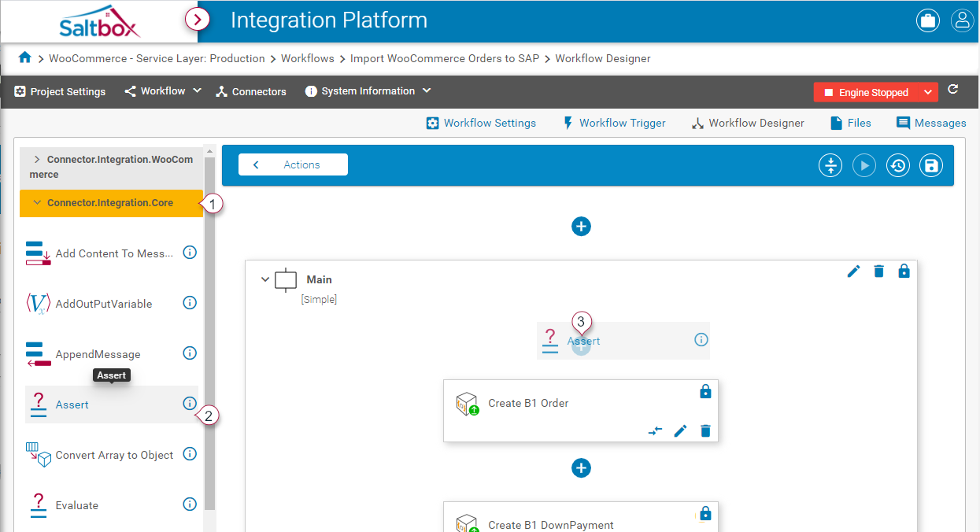Click the home icon in breadcrumb
The width and height of the screenshot is (980, 532).
(24, 57)
